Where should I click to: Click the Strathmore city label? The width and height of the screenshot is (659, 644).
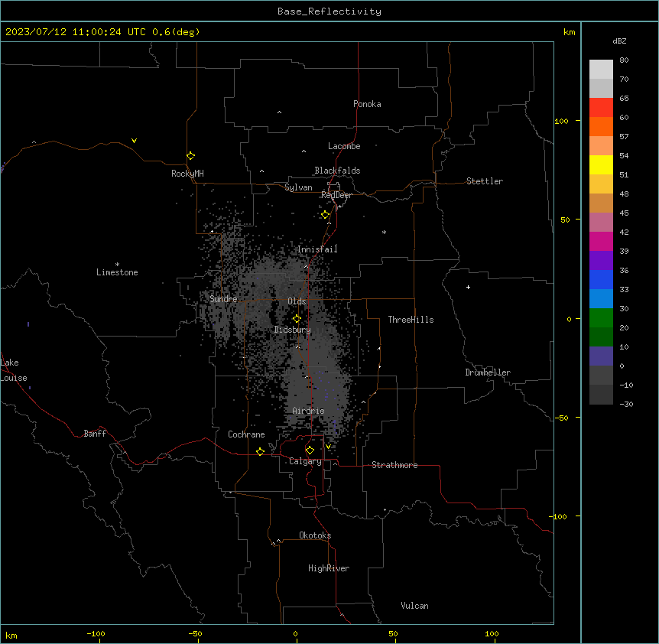394,465
